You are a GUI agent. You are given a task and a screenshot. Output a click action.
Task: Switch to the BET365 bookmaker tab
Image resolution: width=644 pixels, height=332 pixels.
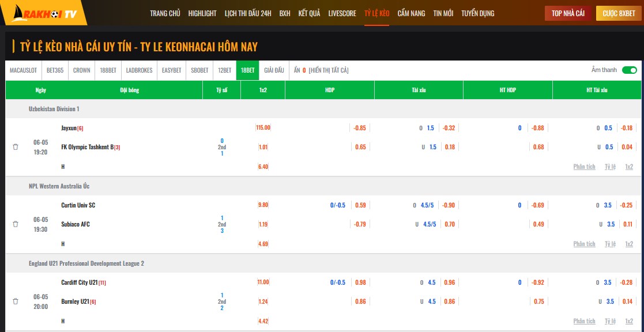click(55, 70)
